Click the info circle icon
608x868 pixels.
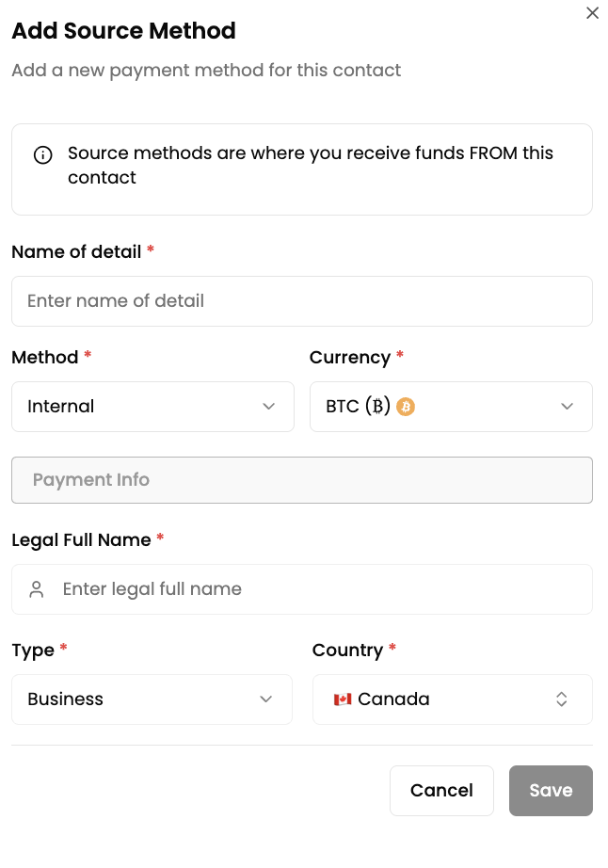click(x=42, y=155)
